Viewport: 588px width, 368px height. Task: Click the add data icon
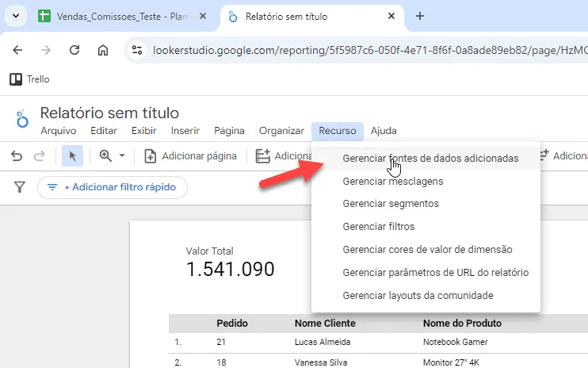tap(262, 156)
